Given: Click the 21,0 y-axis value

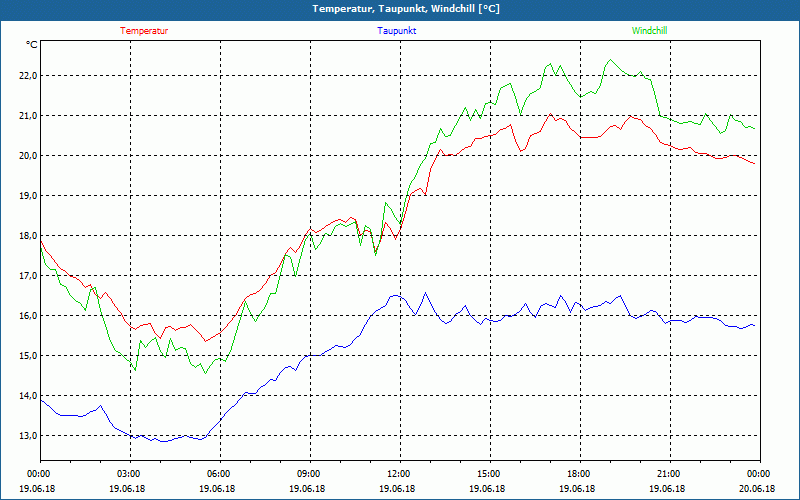Looking at the screenshot, I should pos(28,116).
